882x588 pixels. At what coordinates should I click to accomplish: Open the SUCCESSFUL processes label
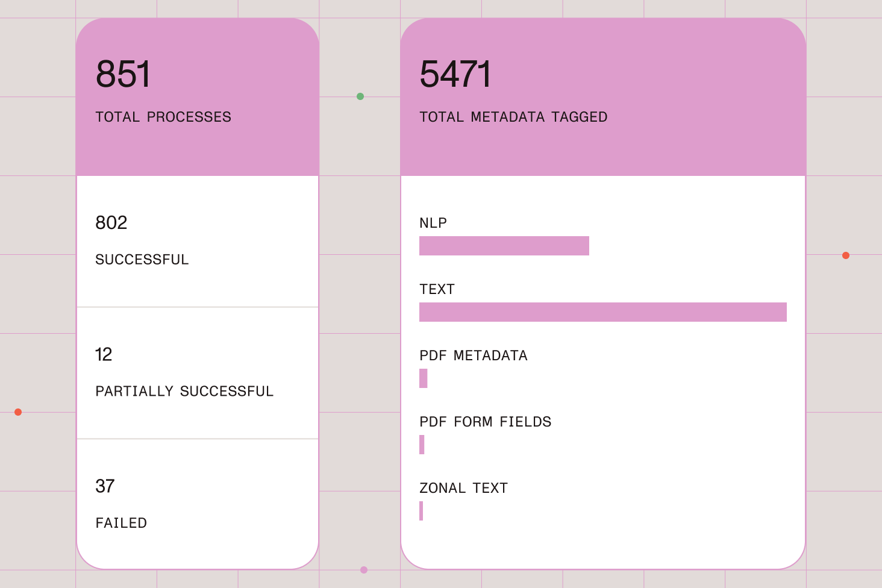point(142,260)
